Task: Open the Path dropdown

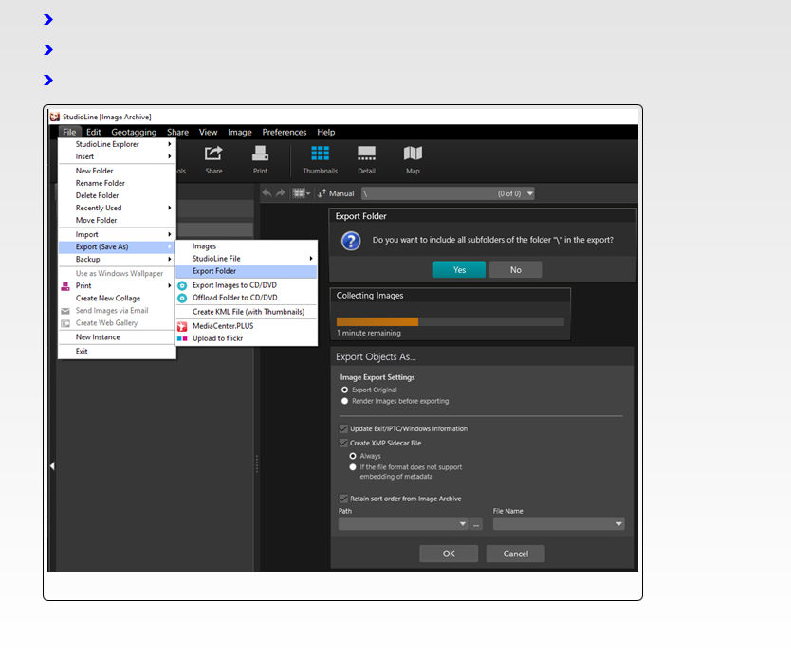Action: coord(463,524)
